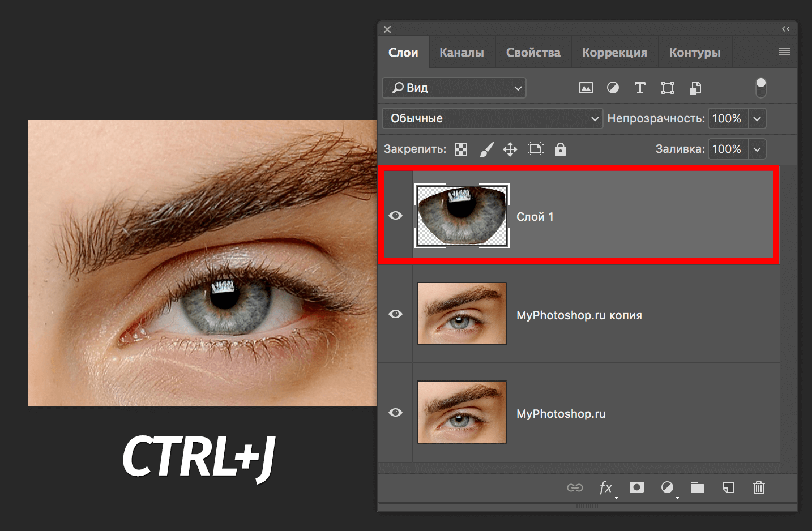
Task: Click the lock image pixels brush icon
Action: (x=486, y=149)
